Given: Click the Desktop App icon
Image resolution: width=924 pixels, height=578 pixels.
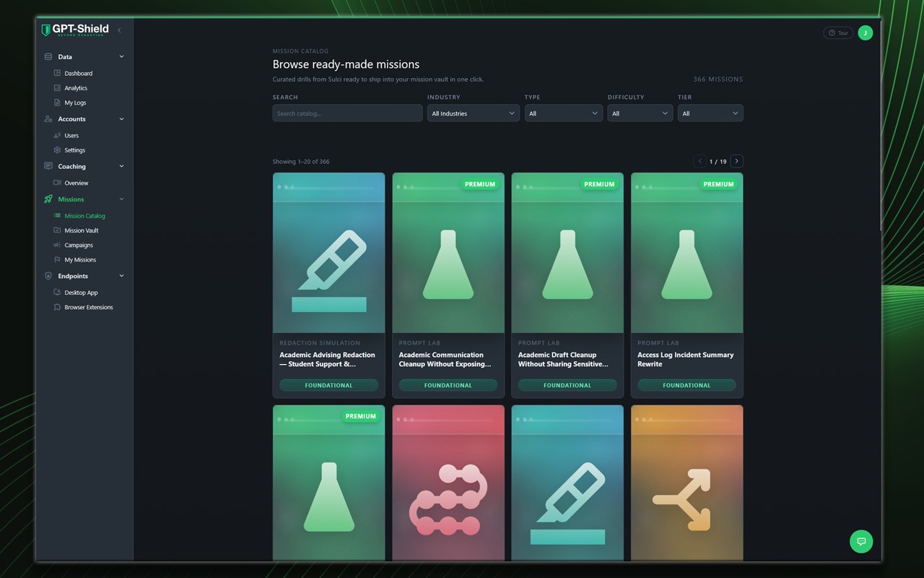Looking at the screenshot, I should tap(58, 293).
